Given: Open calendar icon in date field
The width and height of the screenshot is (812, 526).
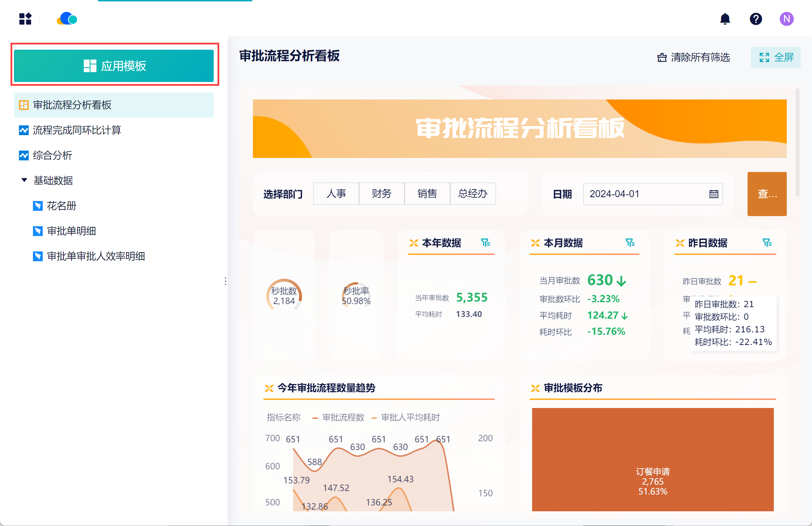Looking at the screenshot, I should [714, 194].
